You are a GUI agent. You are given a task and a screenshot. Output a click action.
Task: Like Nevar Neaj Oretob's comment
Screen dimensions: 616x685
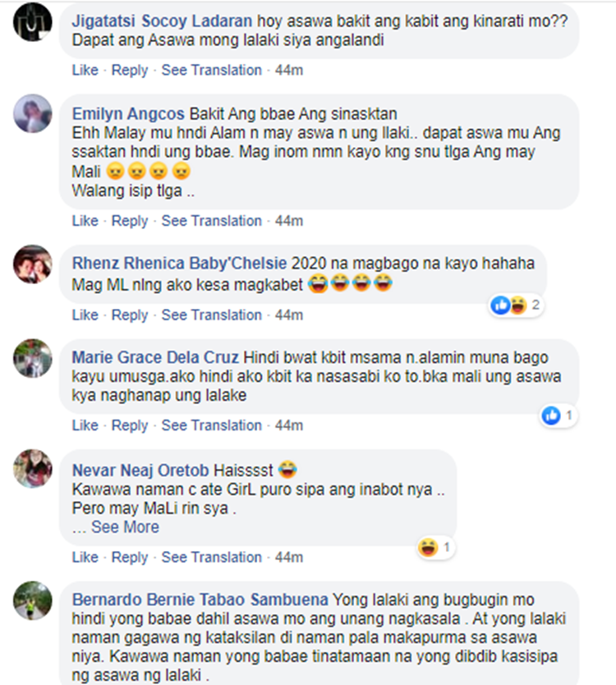coord(85,557)
